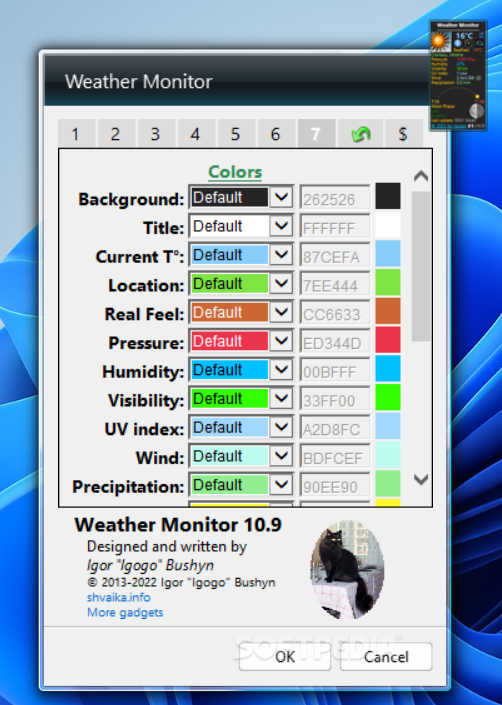Open the Visibility color dropdown
The image size is (502, 705).
[241, 398]
